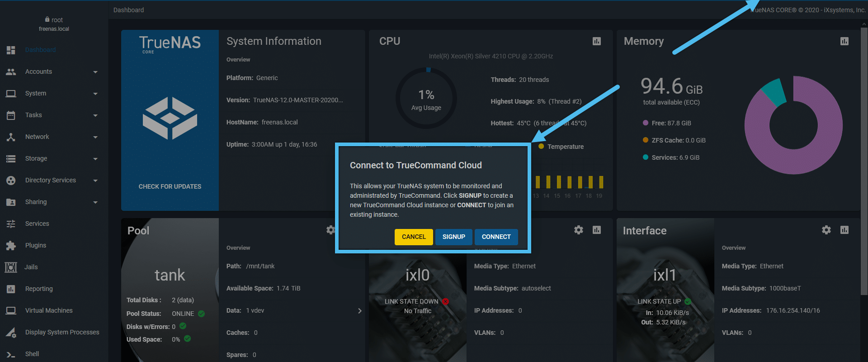The height and width of the screenshot is (362, 868).
Task: Click the Reporting chart icon
Action: (x=11, y=289)
